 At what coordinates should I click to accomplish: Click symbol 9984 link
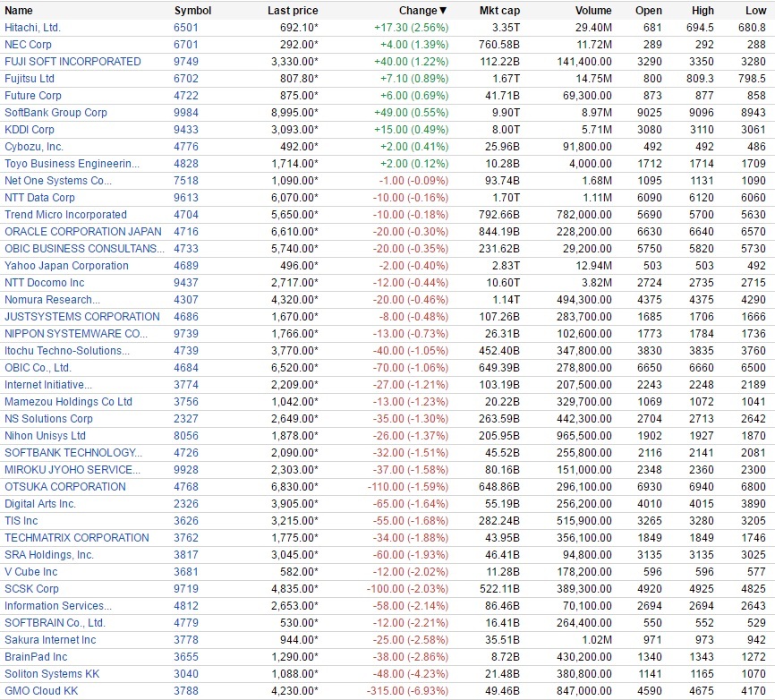click(186, 113)
